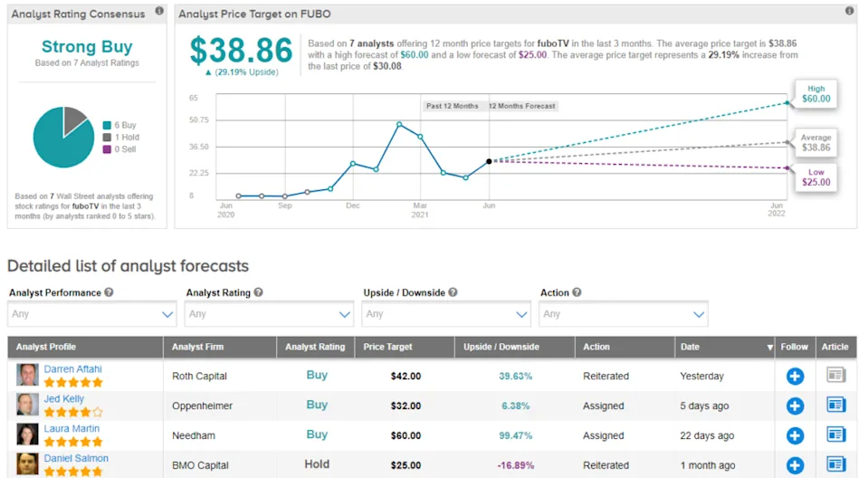Click $42.00 price target cell
Viewport: 868px width, 478px height.
(405, 376)
